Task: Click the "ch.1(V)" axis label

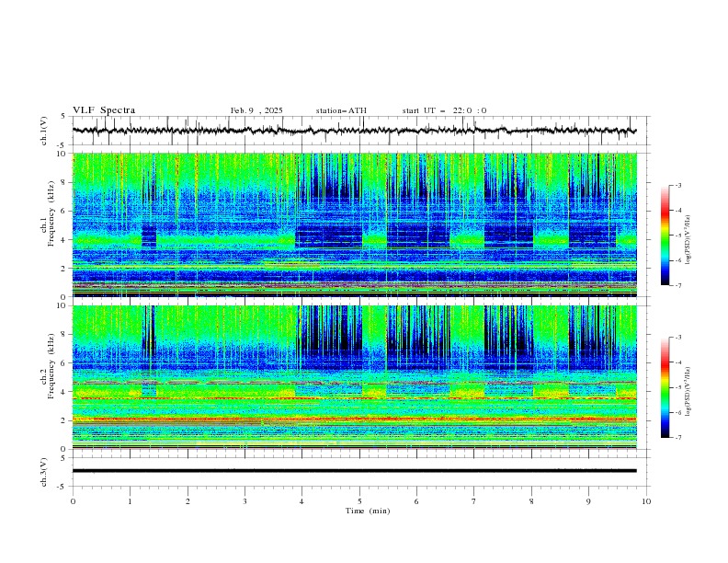Action: click(x=44, y=131)
